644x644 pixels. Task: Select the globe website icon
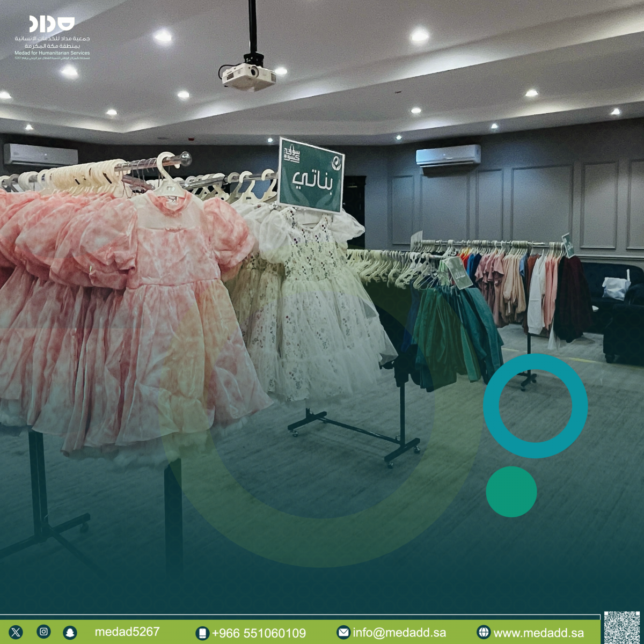click(x=484, y=632)
